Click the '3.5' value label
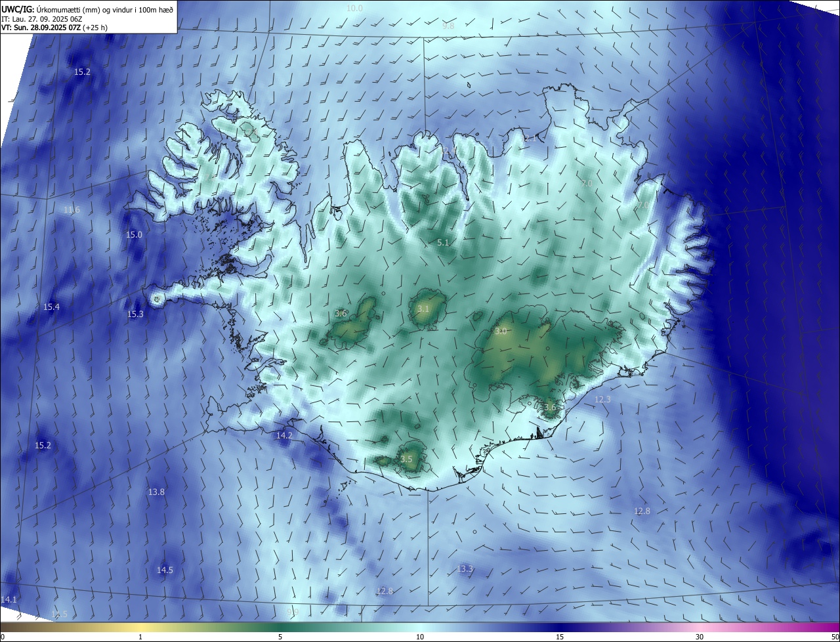840x642 pixels. (406, 459)
